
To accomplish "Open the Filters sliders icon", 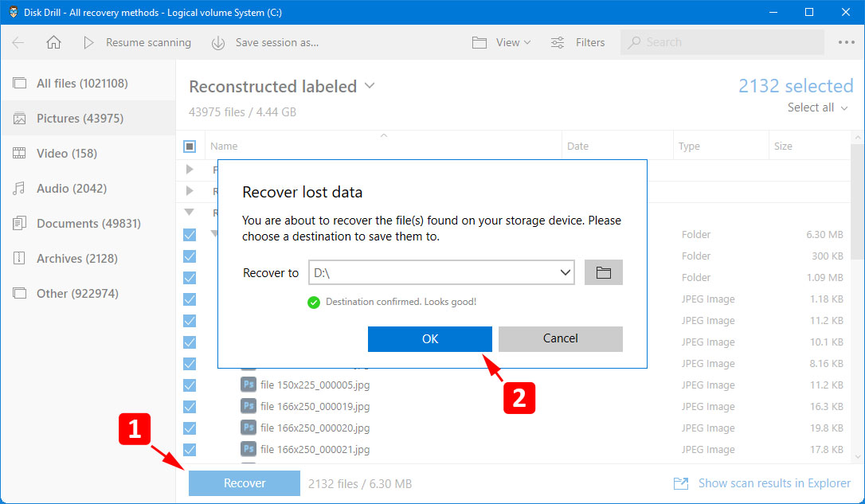I will pos(558,42).
